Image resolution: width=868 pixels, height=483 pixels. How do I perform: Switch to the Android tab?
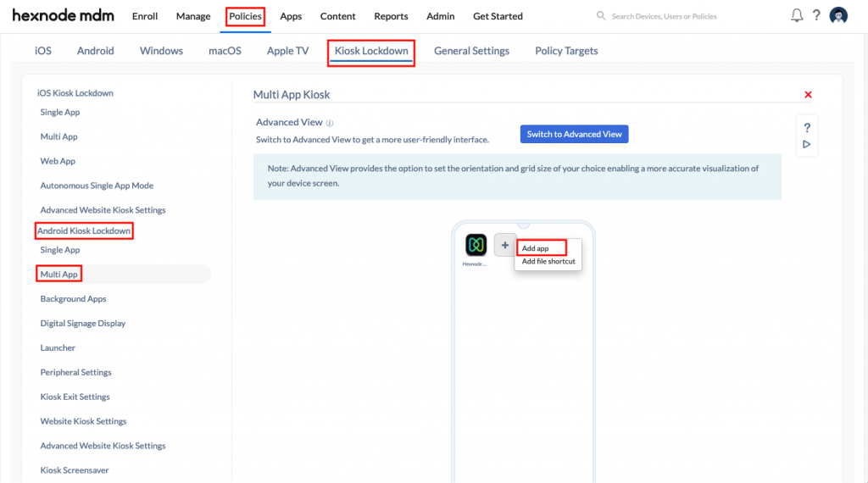(x=95, y=50)
